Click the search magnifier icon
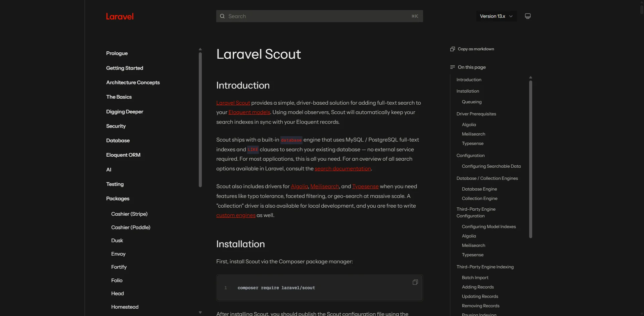644x316 pixels. [x=222, y=16]
